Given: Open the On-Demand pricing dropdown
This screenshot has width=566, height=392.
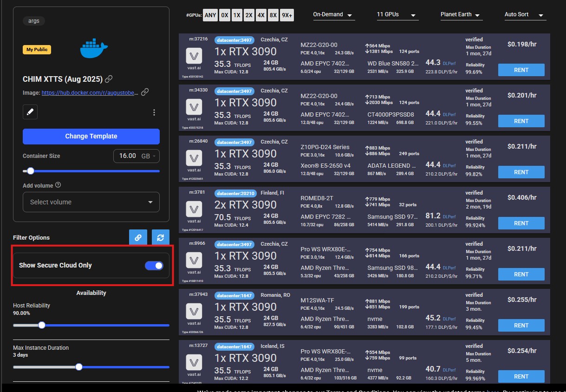Looking at the screenshot, I should (334, 15).
